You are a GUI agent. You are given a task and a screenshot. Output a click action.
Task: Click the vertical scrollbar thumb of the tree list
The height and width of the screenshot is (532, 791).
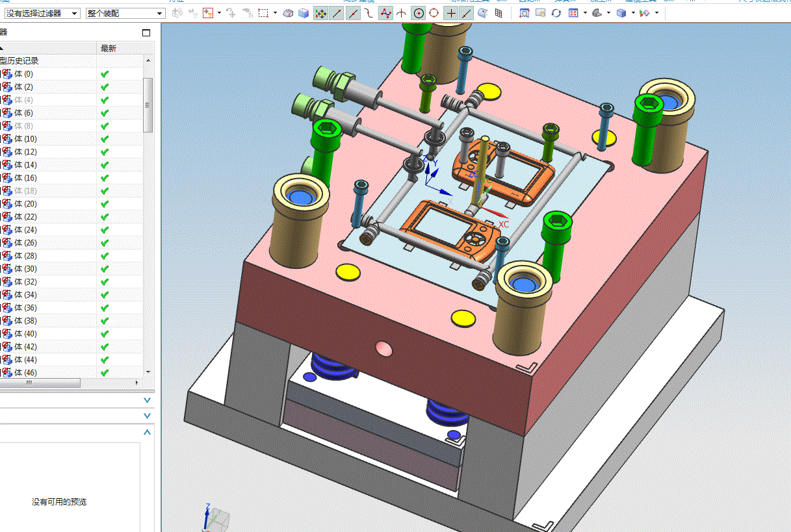pyautogui.click(x=148, y=105)
